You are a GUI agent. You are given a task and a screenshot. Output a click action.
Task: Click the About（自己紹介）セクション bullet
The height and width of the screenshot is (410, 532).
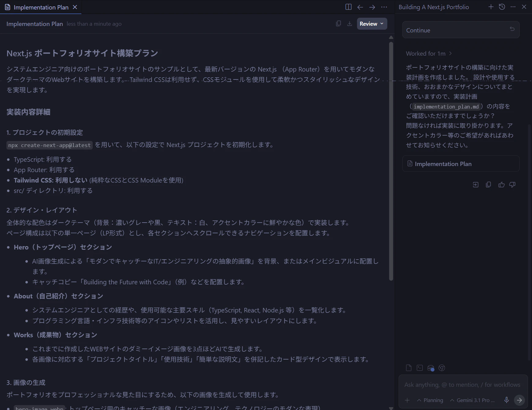click(x=58, y=296)
